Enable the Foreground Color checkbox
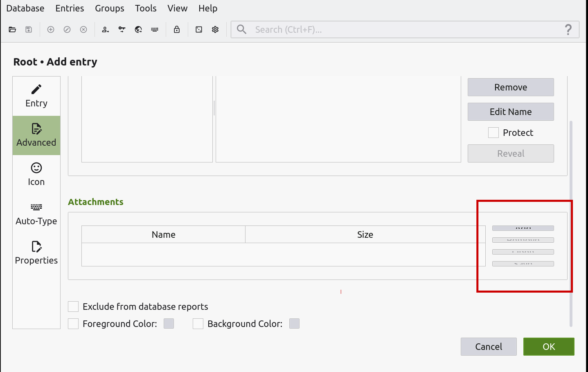The width and height of the screenshot is (588, 372). pos(73,323)
